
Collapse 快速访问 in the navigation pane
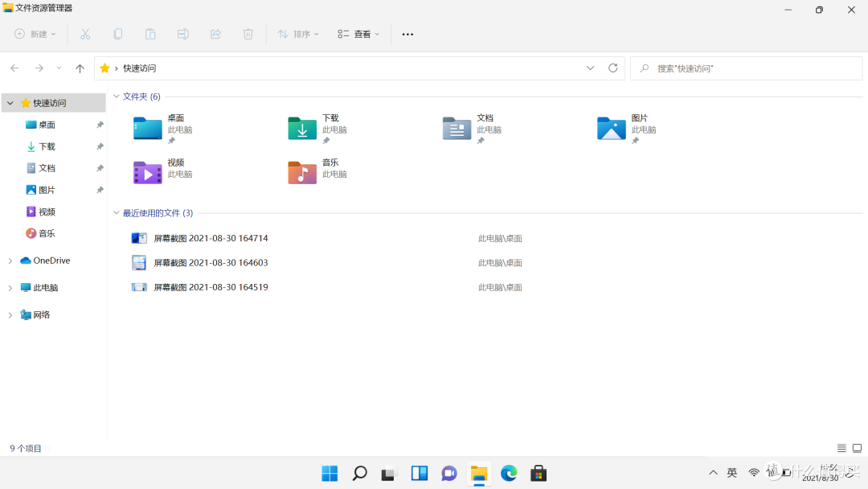[10, 103]
